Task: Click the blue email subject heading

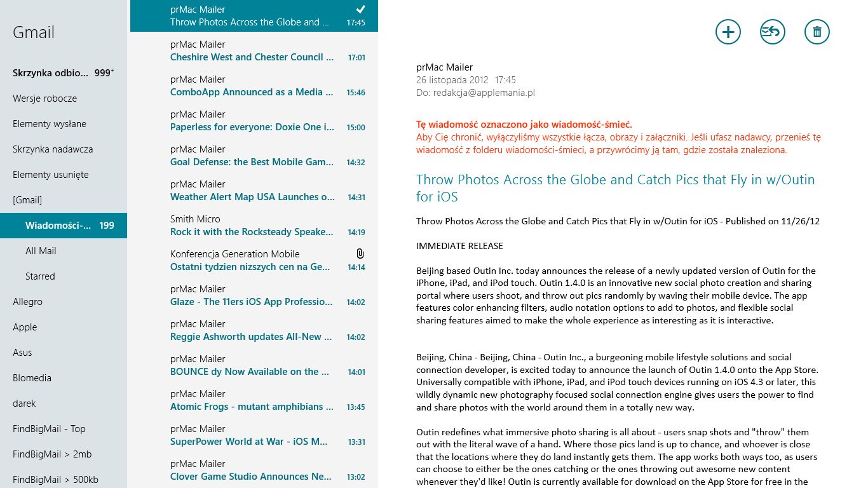Action: [615, 188]
